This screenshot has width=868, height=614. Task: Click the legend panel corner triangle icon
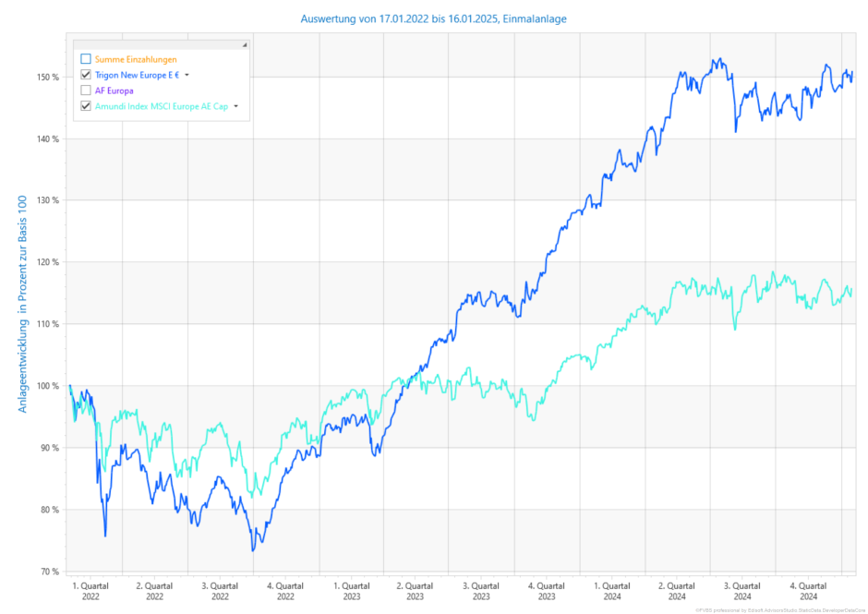tap(245, 44)
